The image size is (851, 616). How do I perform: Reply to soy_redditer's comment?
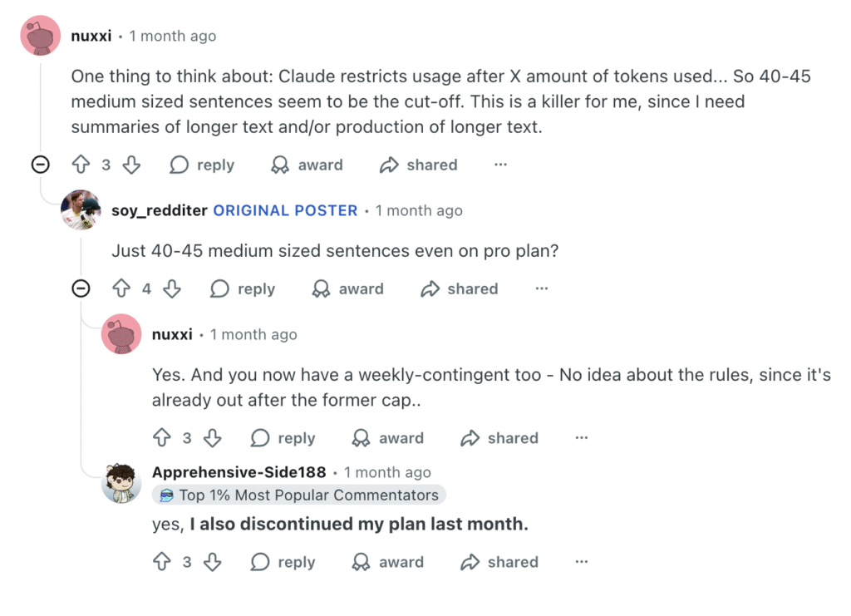(x=243, y=288)
